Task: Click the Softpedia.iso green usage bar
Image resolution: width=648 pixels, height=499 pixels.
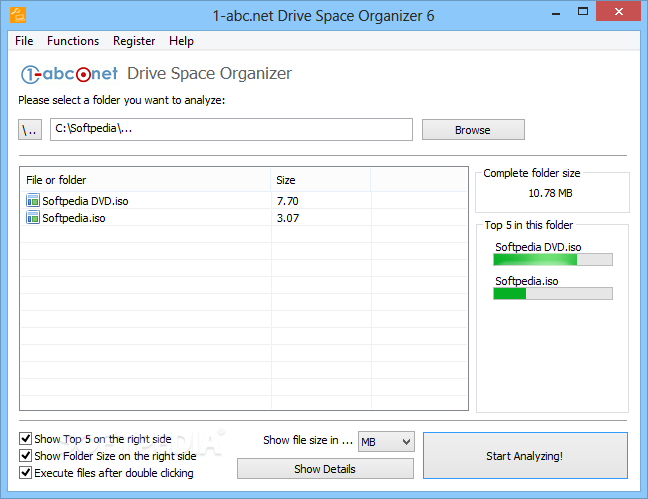Action: (553, 294)
